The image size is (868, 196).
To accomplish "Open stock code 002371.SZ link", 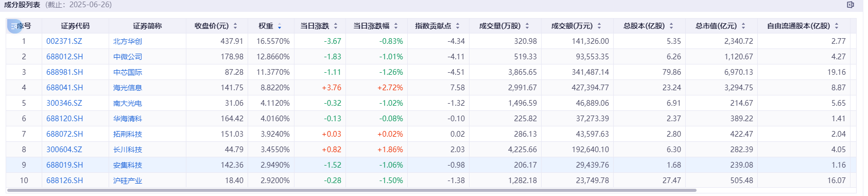I will [64, 41].
